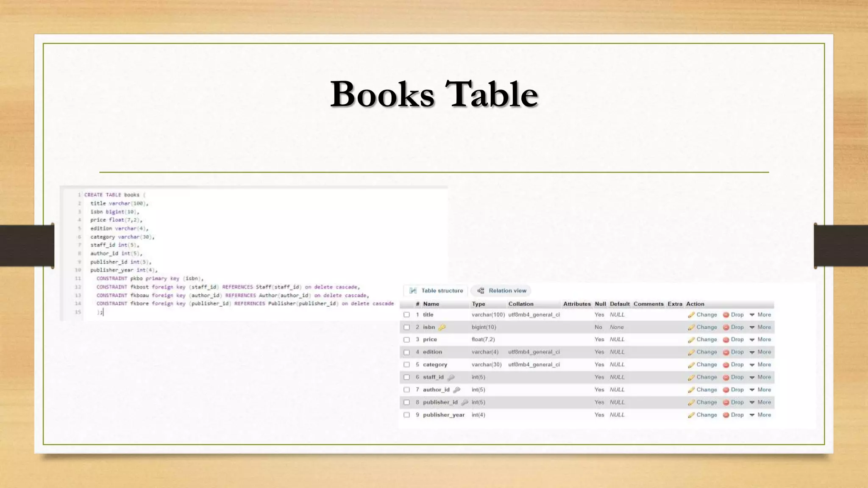This screenshot has width=868, height=488.
Task: Click the Name column header
Action: (431, 304)
